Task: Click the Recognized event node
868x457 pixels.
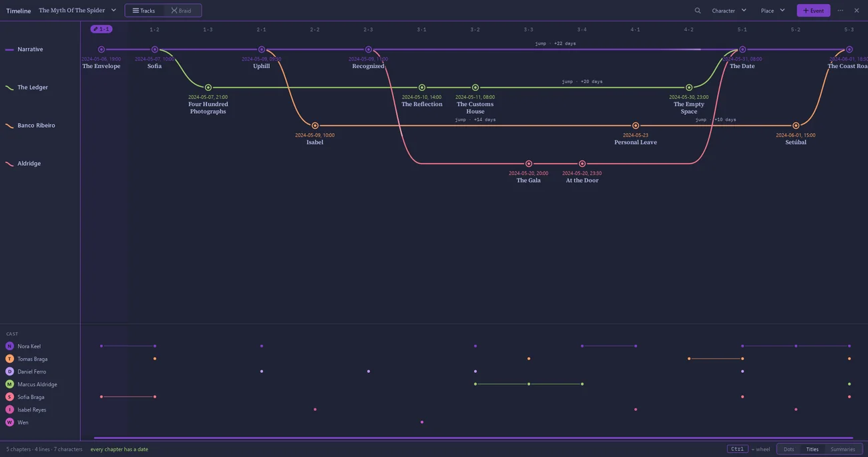Action: (x=369, y=49)
